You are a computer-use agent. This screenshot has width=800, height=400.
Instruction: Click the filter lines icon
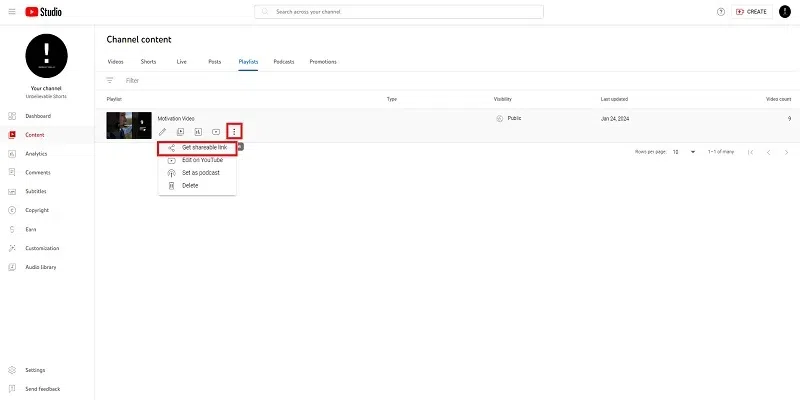pyautogui.click(x=110, y=81)
